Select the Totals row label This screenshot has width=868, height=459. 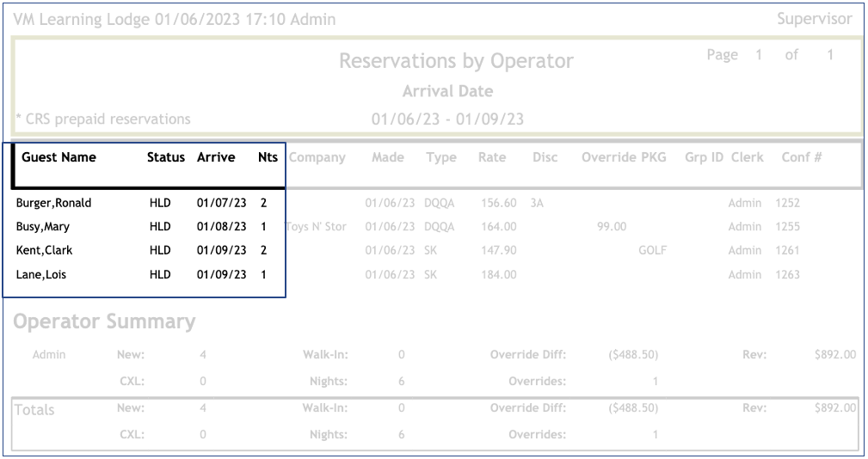[x=34, y=410]
